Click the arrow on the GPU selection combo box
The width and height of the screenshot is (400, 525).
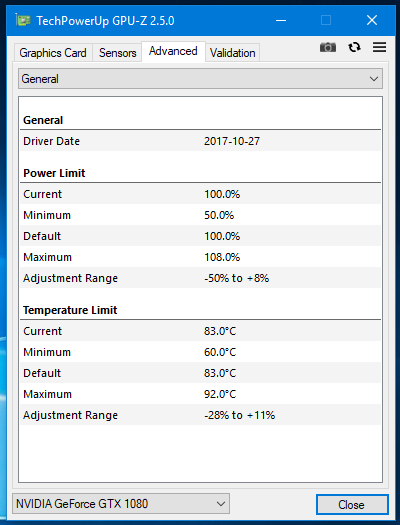[221, 504]
